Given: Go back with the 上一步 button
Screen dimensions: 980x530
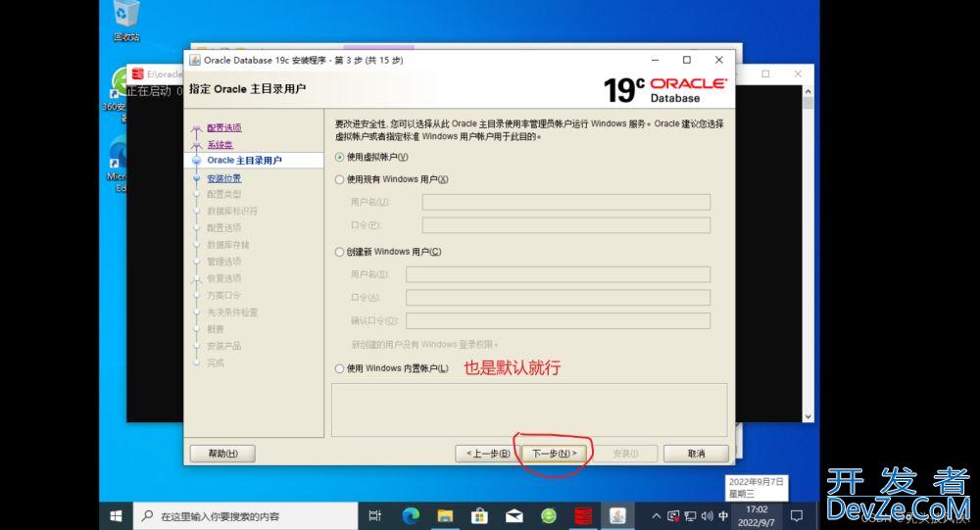Looking at the screenshot, I should [488, 454].
